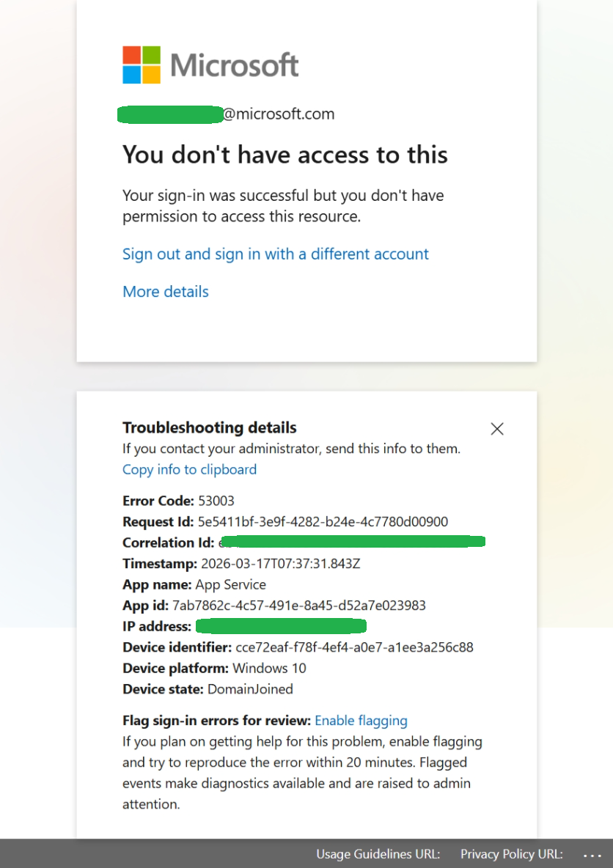The image size is (613, 868).
Task: Open Usage Guidelines URL in footer
Action: [x=378, y=854]
